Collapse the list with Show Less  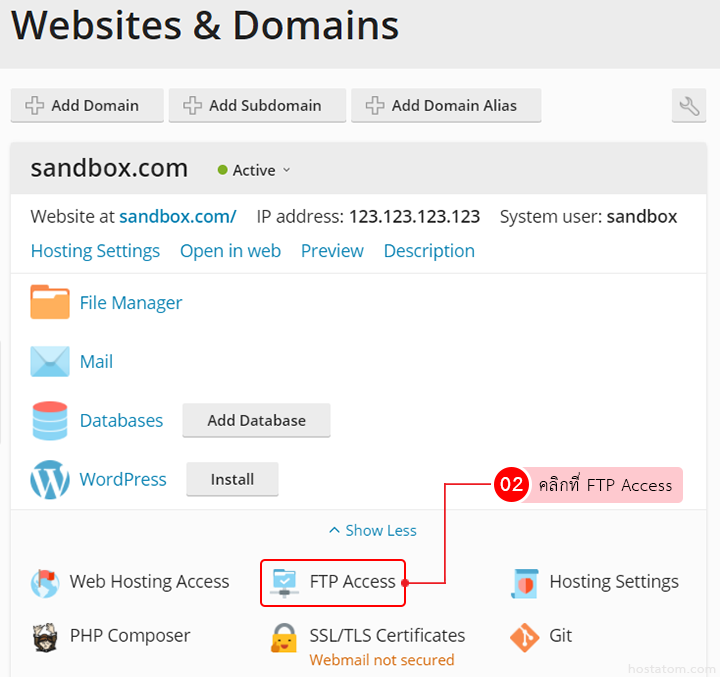[372, 531]
